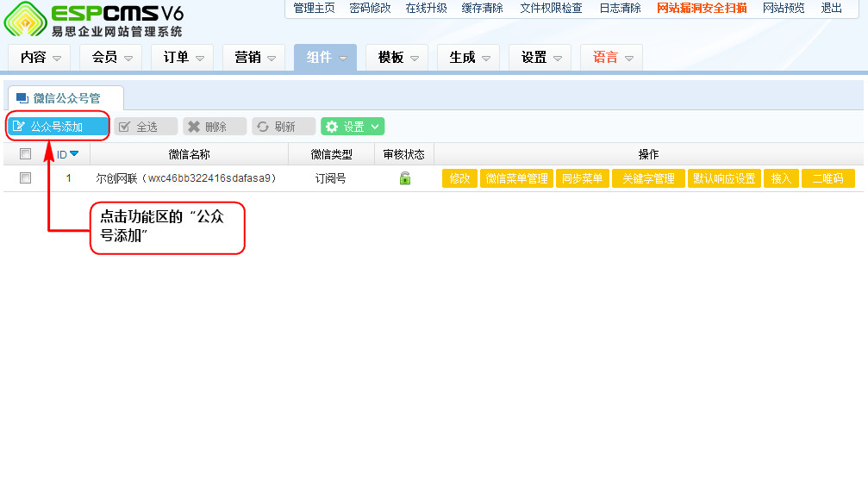
Task: Expand the 语言 menu dropdown arrow
Action: click(629, 58)
